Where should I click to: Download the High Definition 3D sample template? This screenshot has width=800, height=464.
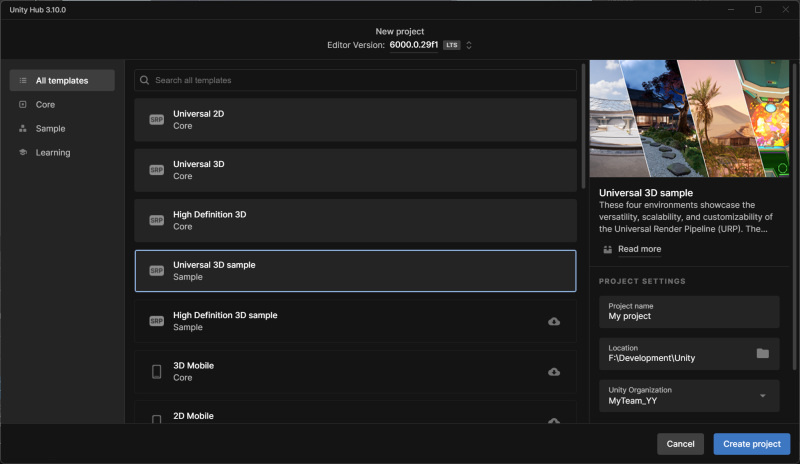pyautogui.click(x=554, y=321)
